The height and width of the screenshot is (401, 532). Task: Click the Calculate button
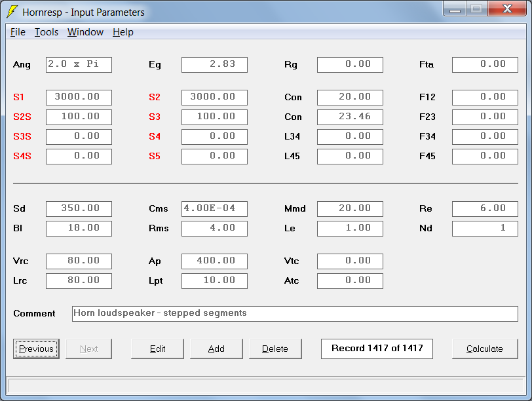[485, 349]
